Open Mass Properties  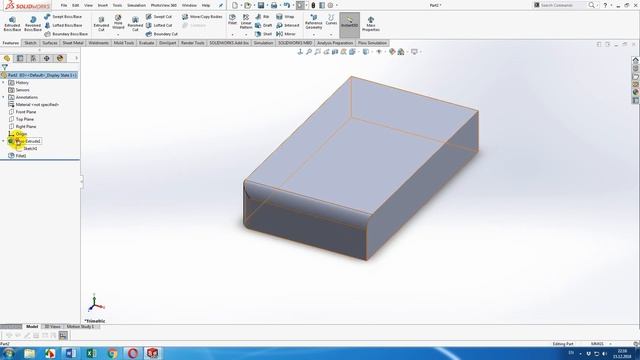pyautogui.click(x=371, y=24)
